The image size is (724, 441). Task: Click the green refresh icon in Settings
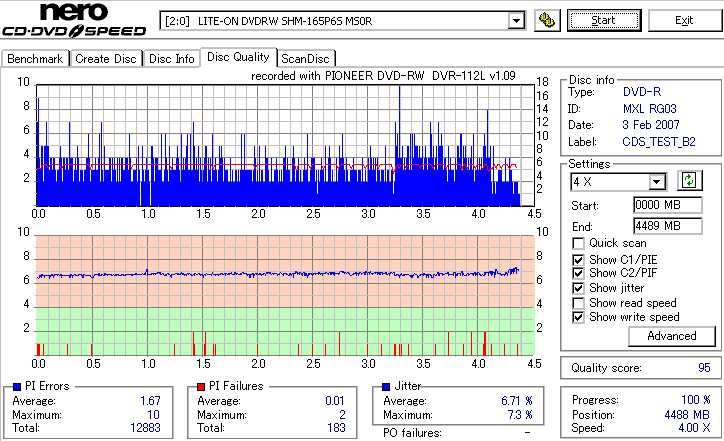(689, 181)
